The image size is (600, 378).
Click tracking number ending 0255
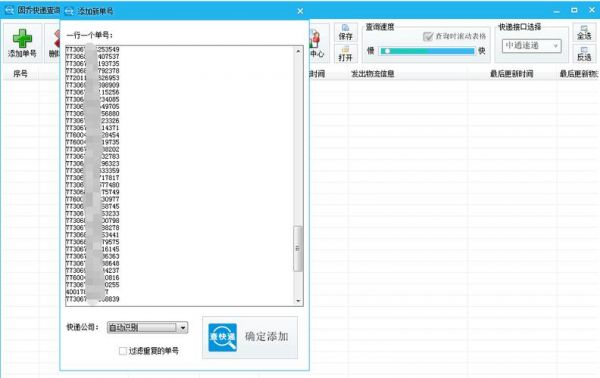point(92,285)
